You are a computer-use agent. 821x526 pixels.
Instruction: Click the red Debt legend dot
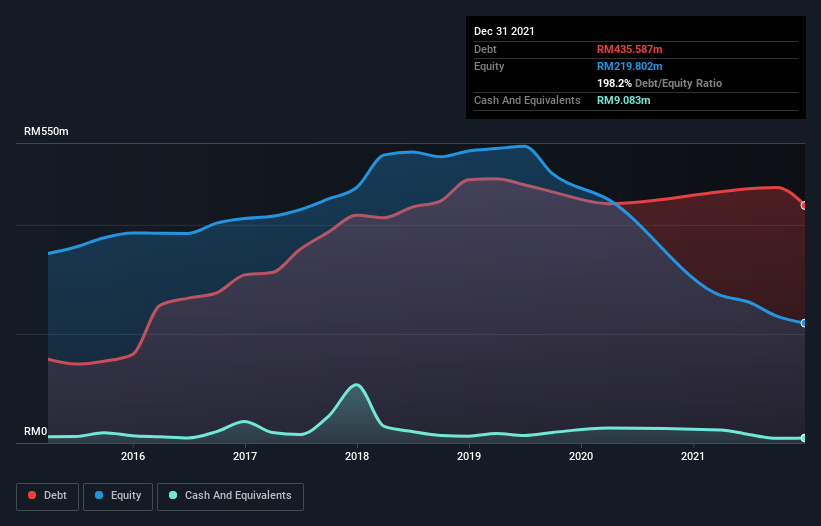[x=32, y=495]
